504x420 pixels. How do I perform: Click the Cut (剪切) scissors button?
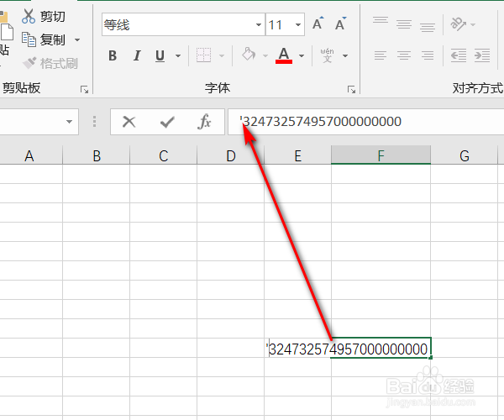(43, 17)
